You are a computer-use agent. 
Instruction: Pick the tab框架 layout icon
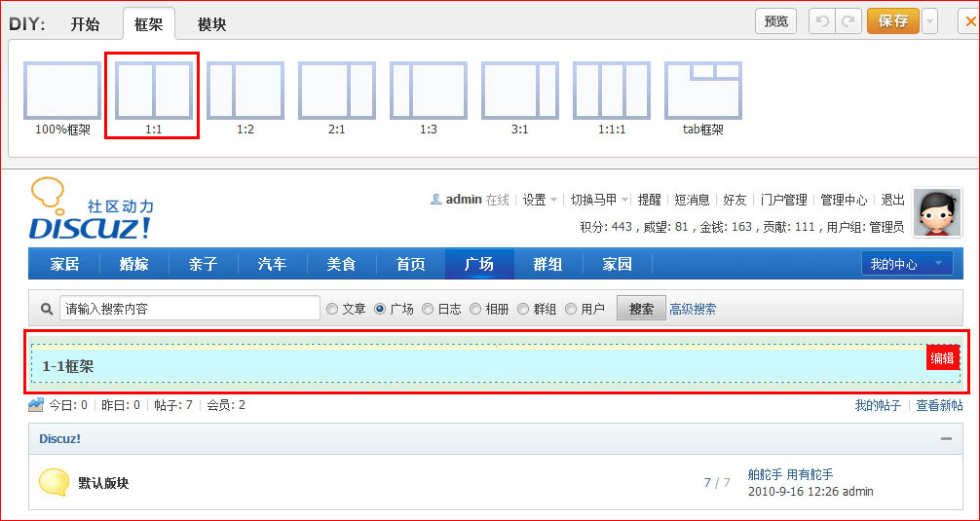pyautogui.click(x=703, y=91)
